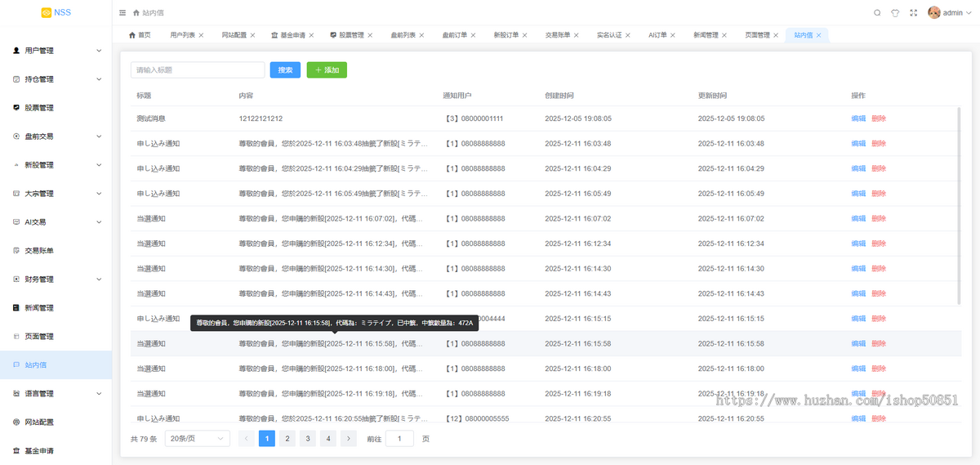Close the 新股订单 tab
Viewport: 980px width, 465px height.
click(525, 35)
